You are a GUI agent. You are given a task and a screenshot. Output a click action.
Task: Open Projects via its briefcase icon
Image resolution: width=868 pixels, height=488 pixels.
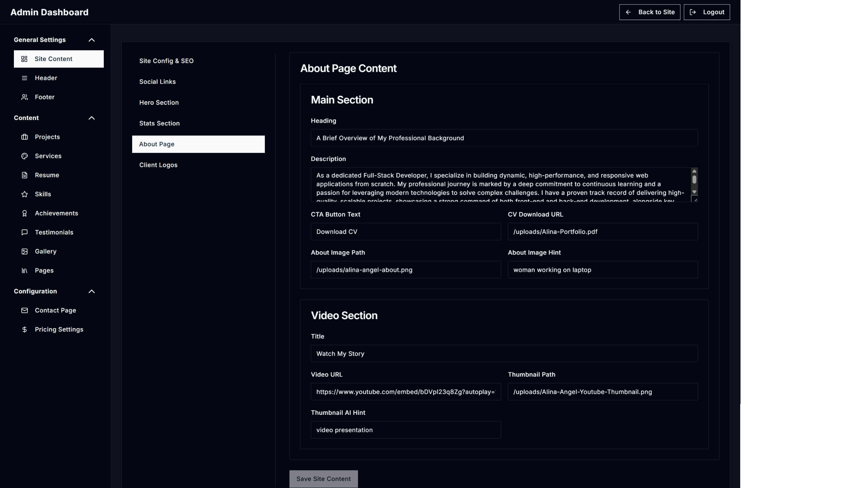pos(24,137)
